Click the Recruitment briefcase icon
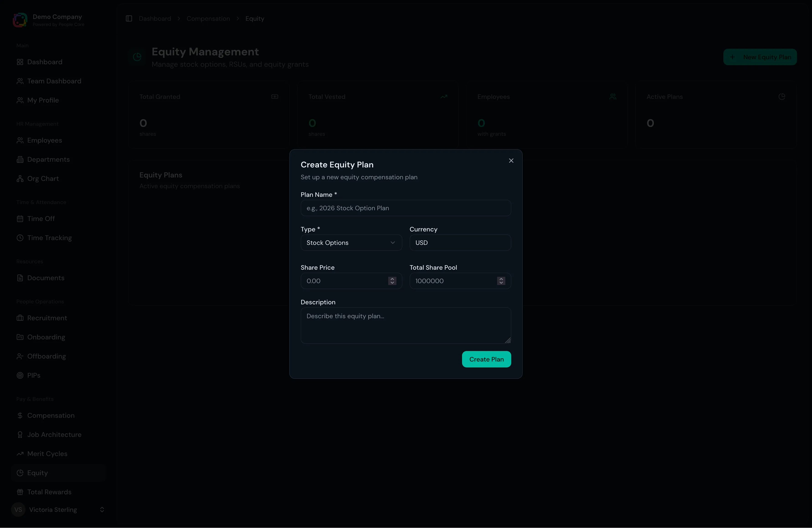Image resolution: width=812 pixels, height=528 pixels. click(x=20, y=318)
